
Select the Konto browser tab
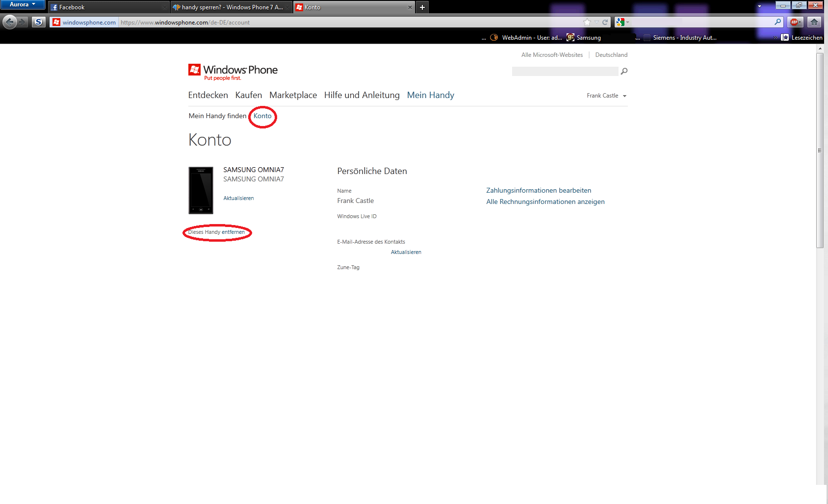354,7
